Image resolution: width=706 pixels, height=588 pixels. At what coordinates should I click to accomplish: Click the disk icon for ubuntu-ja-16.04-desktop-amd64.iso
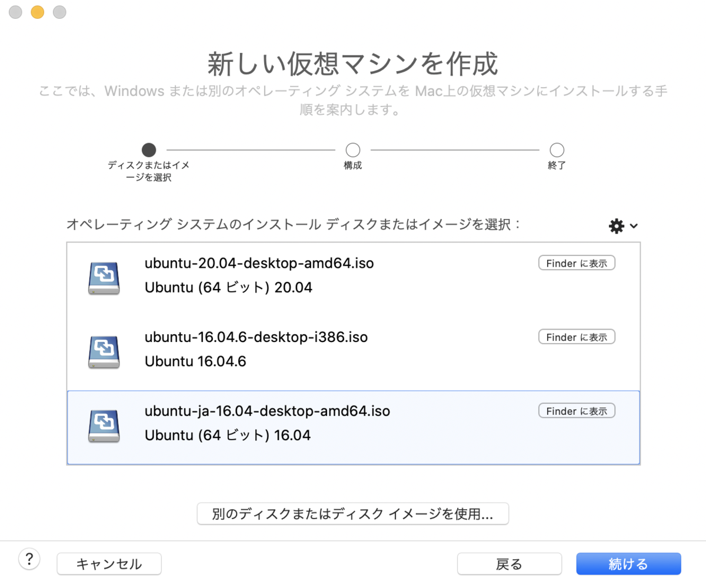(104, 426)
